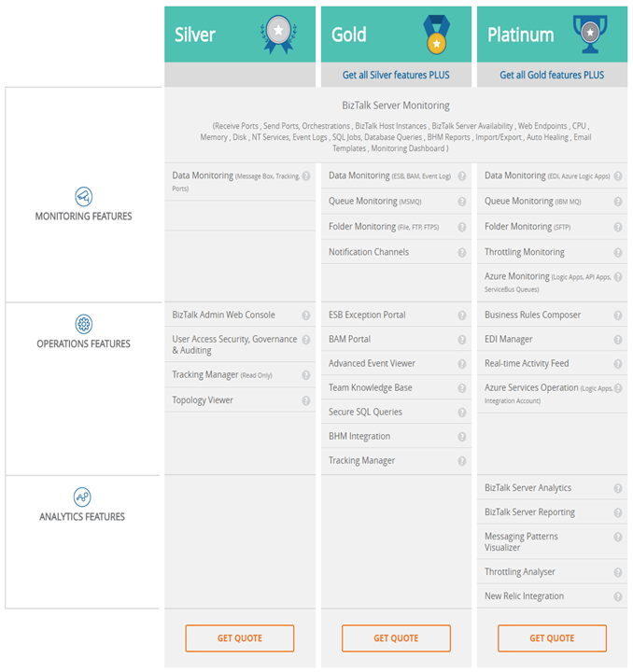
Task: Click the Platinum trophy icon
Action: (590, 34)
